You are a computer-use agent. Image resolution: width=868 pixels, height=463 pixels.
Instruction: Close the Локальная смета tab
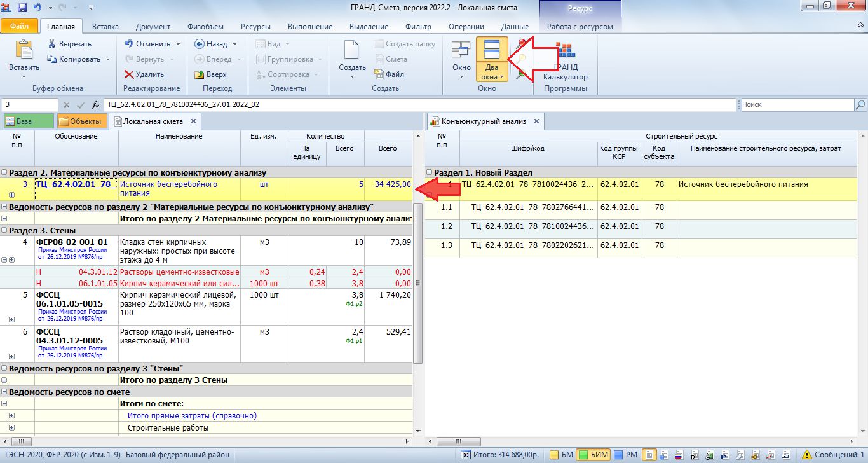click(x=194, y=121)
